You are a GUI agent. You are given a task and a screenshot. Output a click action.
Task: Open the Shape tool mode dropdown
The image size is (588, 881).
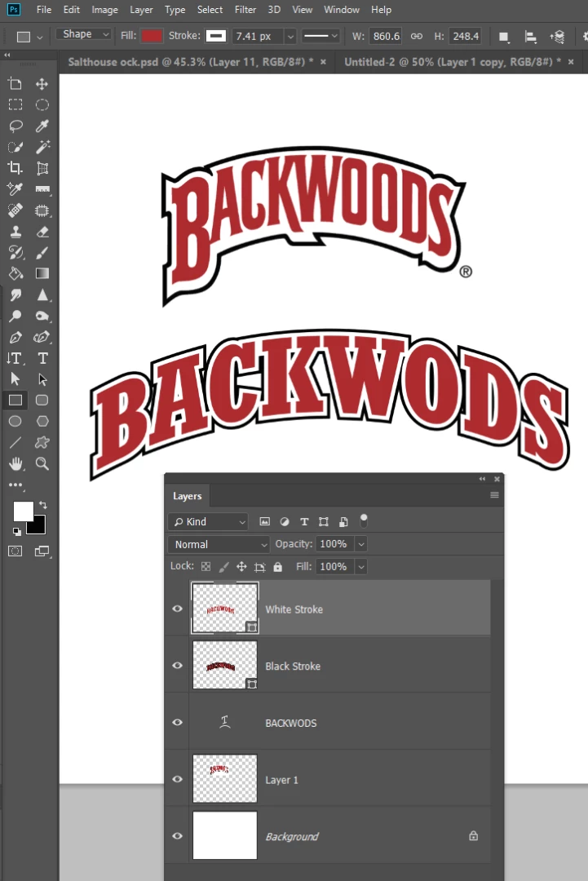[83, 34]
